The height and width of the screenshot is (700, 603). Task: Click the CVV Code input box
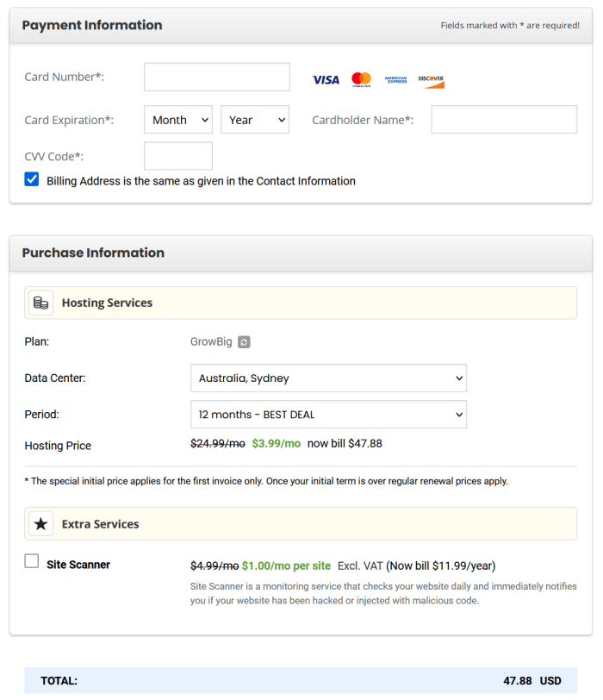(178, 156)
